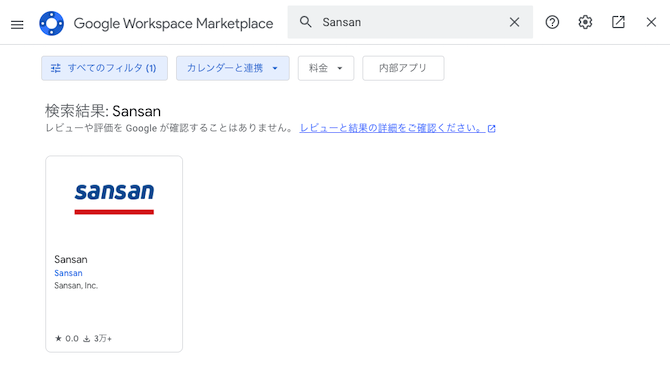This screenshot has width=670, height=369.
Task: Open Marketplace in a new window icon
Action: pyautogui.click(x=618, y=22)
